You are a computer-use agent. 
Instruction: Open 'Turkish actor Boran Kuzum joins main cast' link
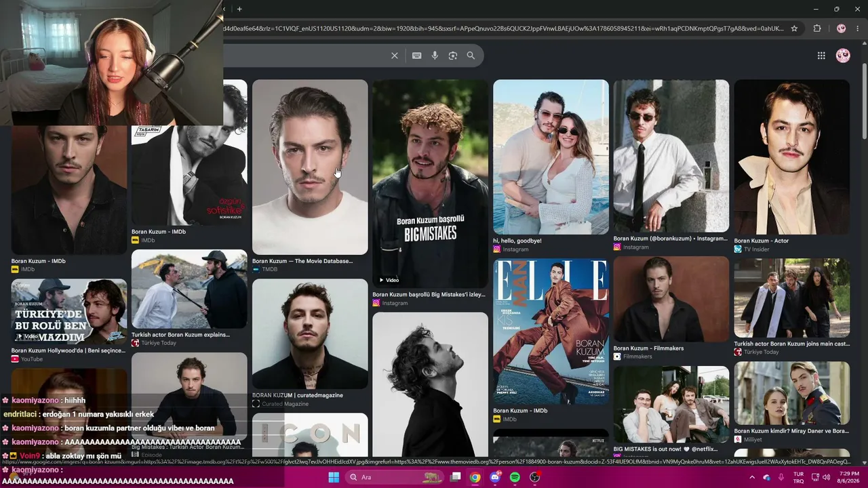tap(791, 344)
